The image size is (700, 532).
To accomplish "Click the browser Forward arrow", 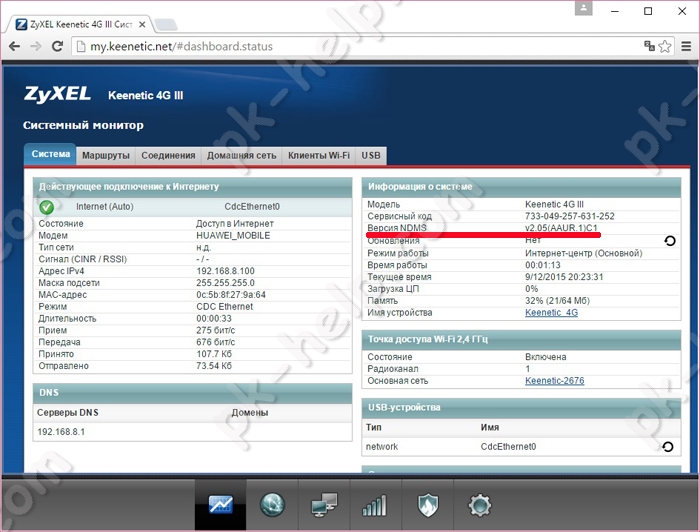I will point(36,46).
